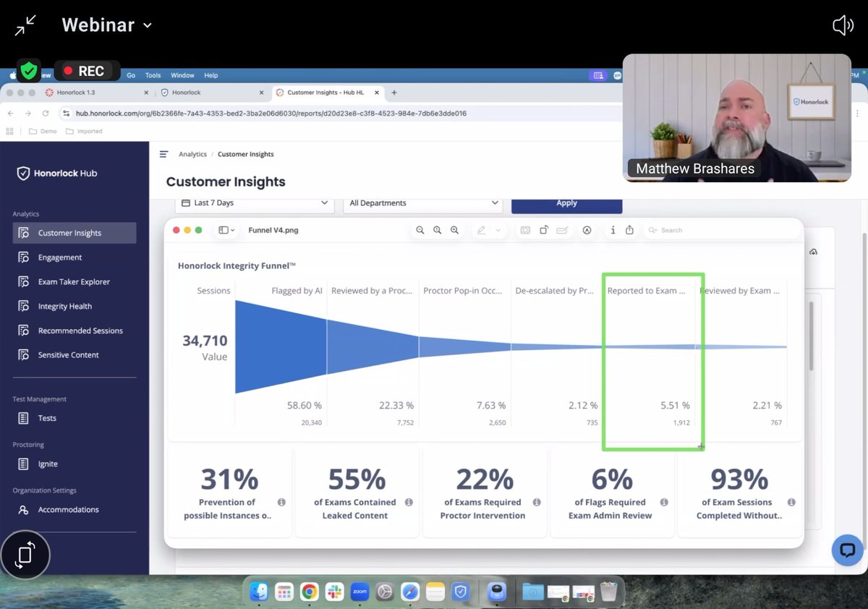Click the cloud download icon
The image size is (868, 609).
[814, 252]
